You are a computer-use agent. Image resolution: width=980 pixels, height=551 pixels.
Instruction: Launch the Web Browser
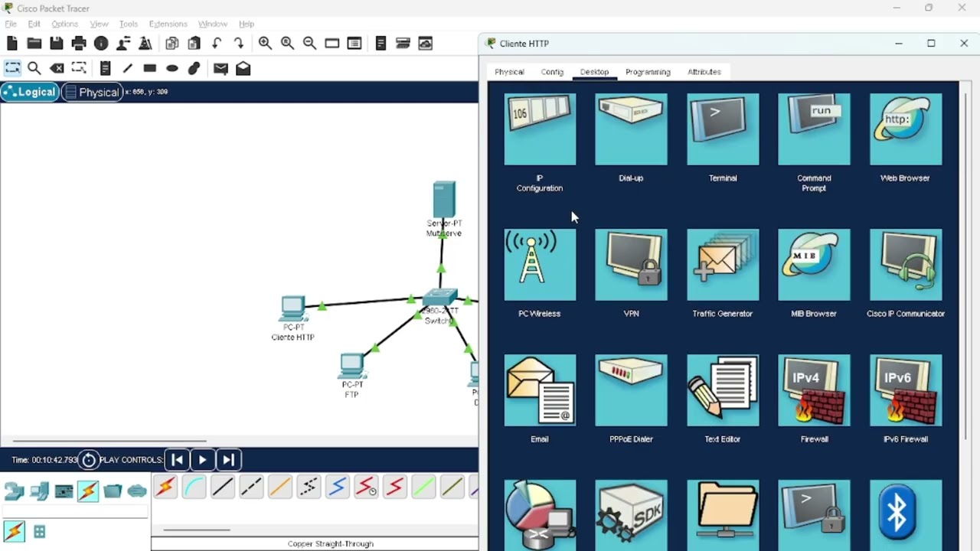tap(906, 129)
